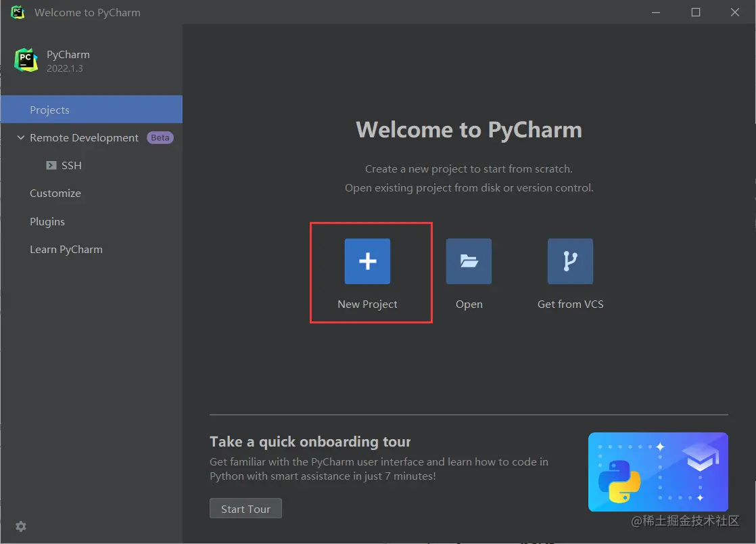Click the Start Tour button
The width and height of the screenshot is (756, 544).
pos(245,508)
